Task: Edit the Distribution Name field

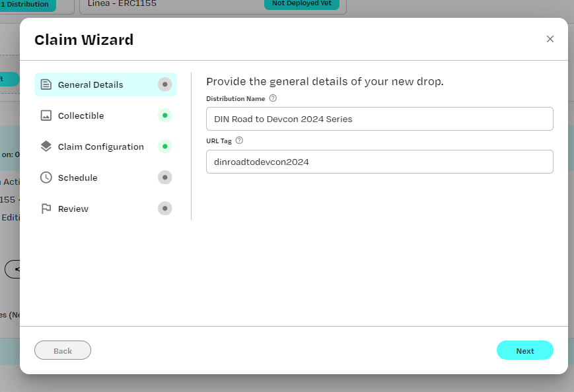Action: pos(380,119)
